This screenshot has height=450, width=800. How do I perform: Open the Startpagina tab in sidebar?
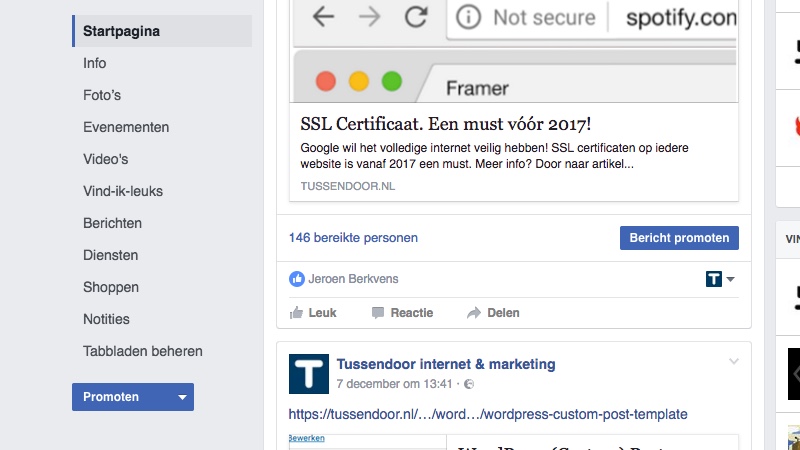162,31
